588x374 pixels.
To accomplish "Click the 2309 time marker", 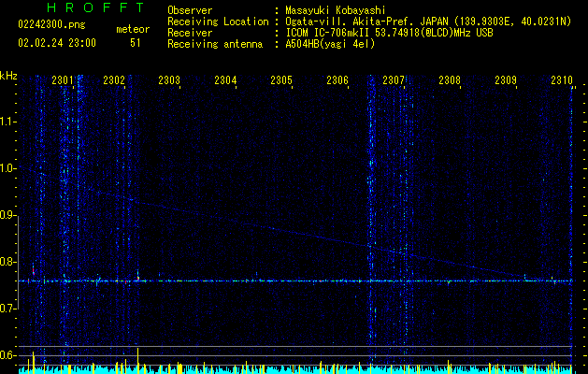I will pyautogui.click(x=506, y=79).
